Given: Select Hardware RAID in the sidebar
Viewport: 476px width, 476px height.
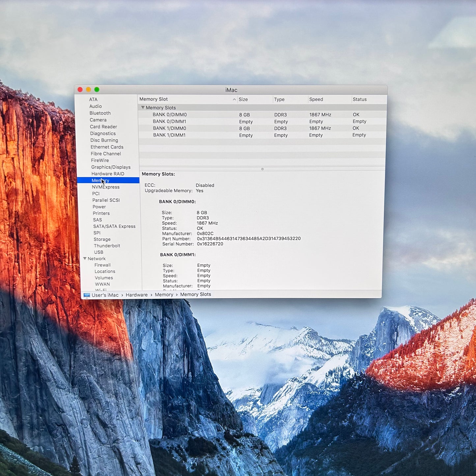Looking at the screenshot, I should coord(108,174).
